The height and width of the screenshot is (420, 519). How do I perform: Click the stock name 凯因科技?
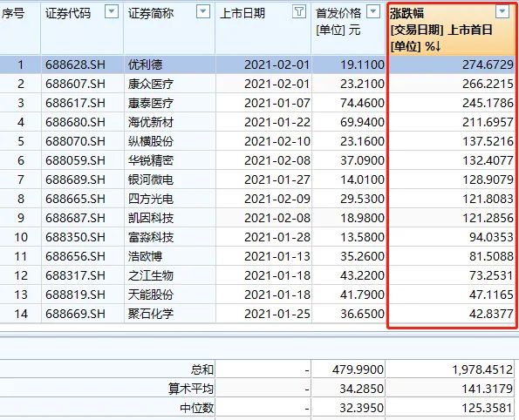tap(151, 218)
